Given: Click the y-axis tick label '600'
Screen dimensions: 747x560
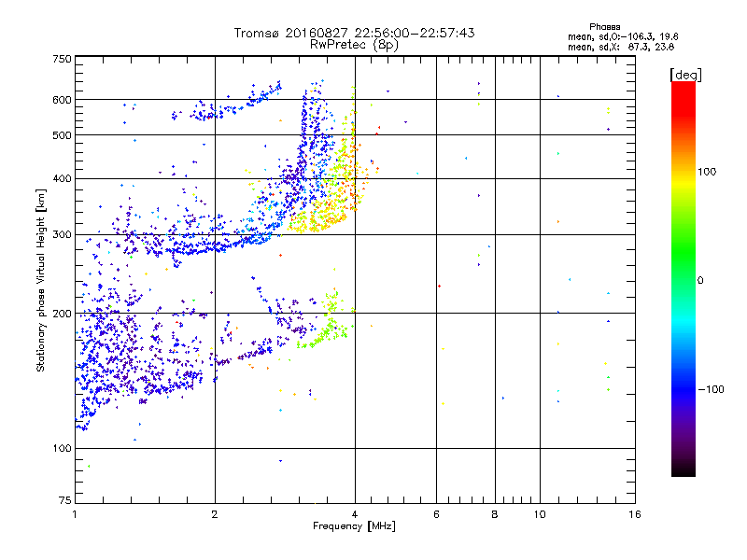Looking at the screenshot, I should pos(62,100).
